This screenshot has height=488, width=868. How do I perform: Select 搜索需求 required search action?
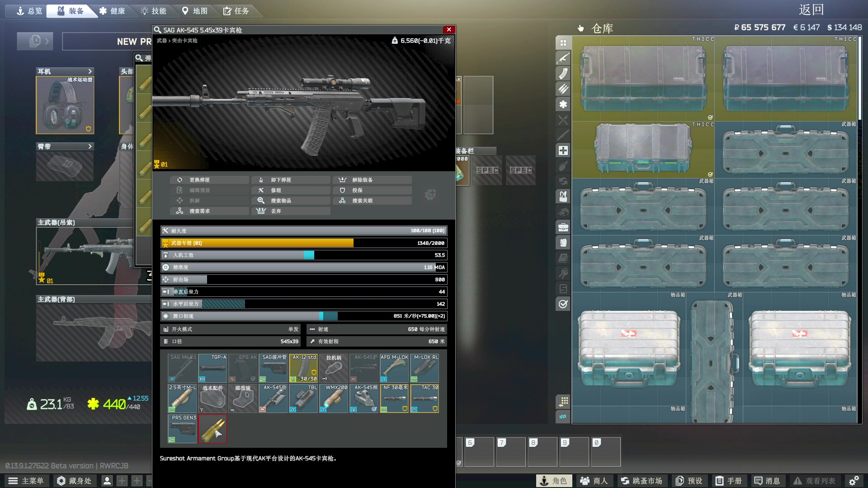[x=209, y=211]
